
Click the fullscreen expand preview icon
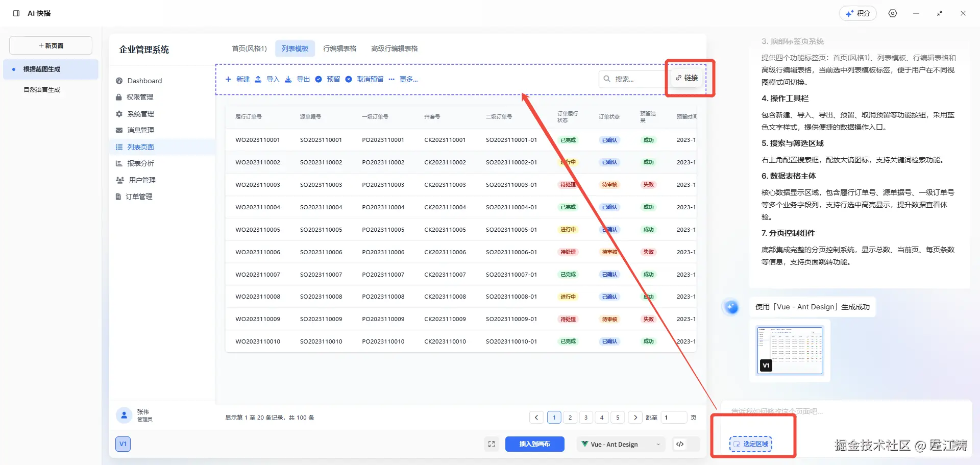click(x=492, y=444)
